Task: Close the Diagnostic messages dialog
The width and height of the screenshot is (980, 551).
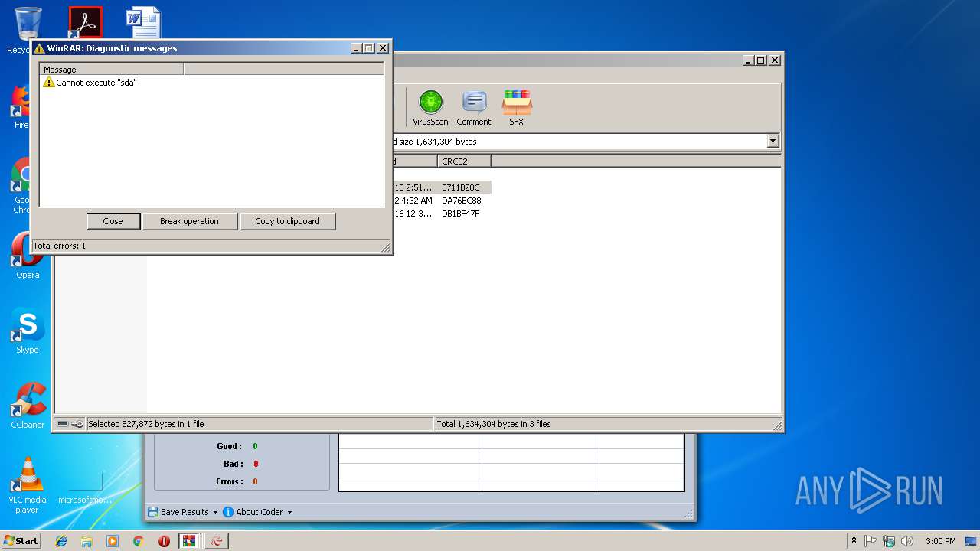Action: (x=113, y=221)
